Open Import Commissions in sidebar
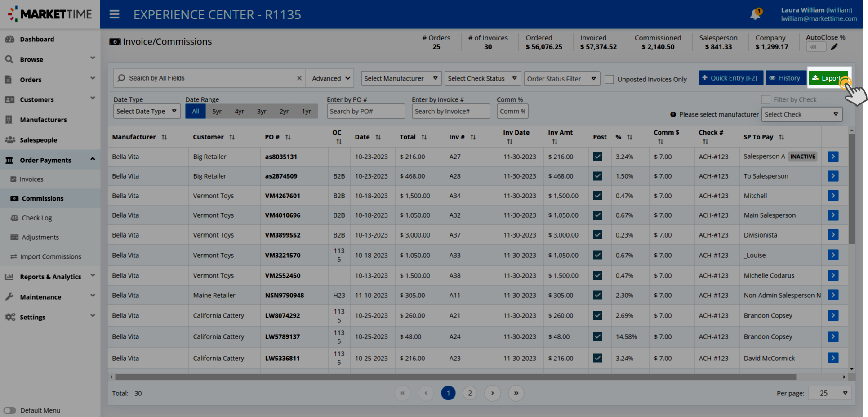Viewport: 868px width, 417px height. pos(50,256)
